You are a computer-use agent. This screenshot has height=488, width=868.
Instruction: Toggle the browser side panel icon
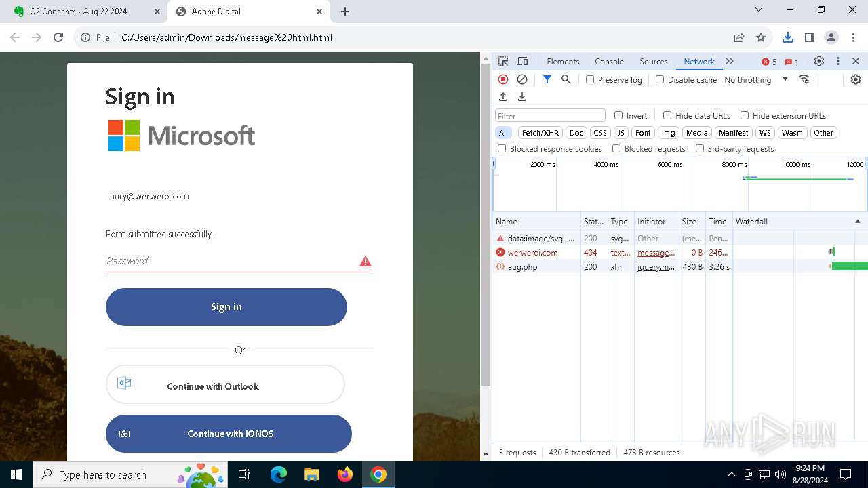809,37
